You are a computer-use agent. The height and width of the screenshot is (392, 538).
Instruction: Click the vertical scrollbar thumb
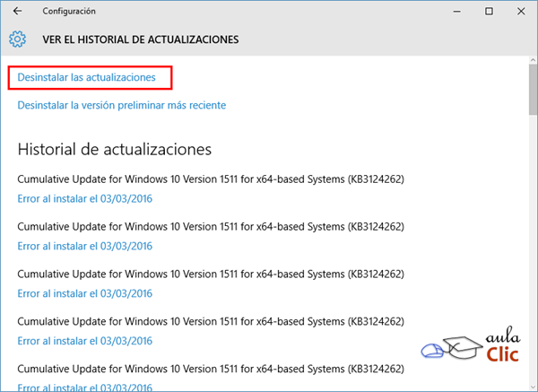pos(531,90)
